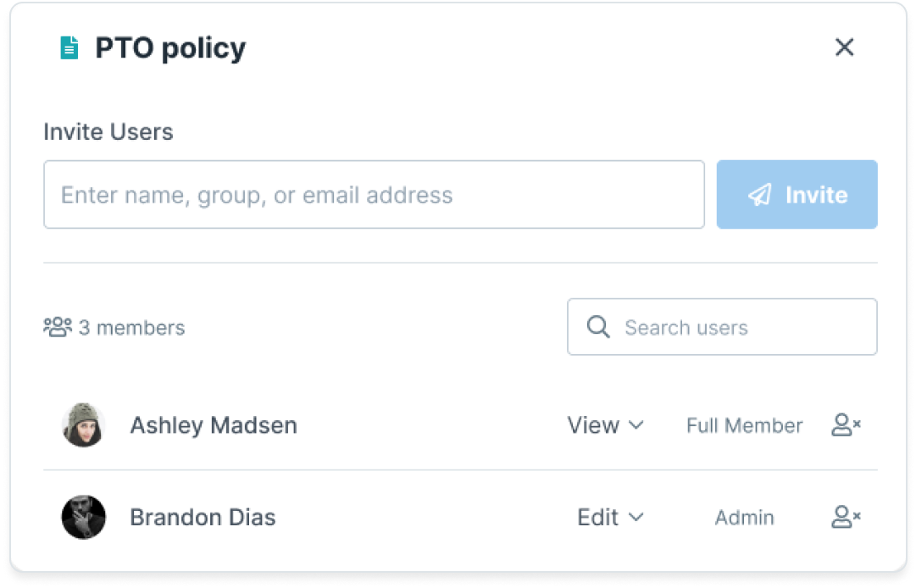Image resolution: width=916 pixels, height=588 pixels.
Task: Click Brandon Dias's avatar photo
Action: coord(84,518)
